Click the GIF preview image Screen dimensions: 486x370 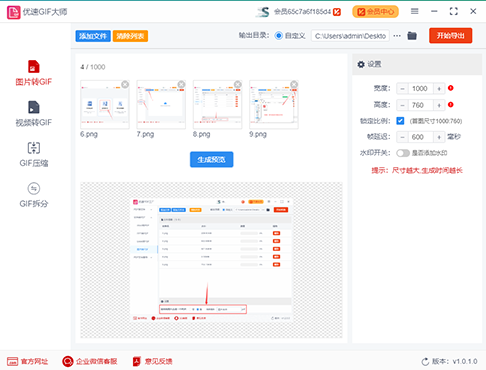point(211,260)
